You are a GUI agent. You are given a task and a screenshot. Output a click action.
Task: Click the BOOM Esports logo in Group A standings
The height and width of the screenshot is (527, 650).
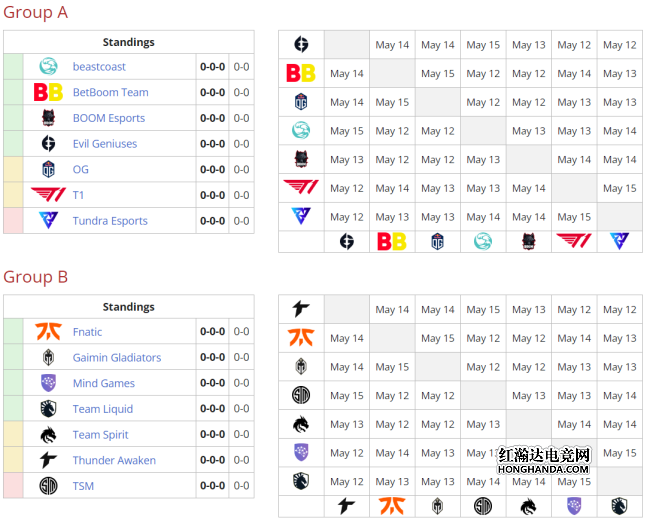pos(49,118)
